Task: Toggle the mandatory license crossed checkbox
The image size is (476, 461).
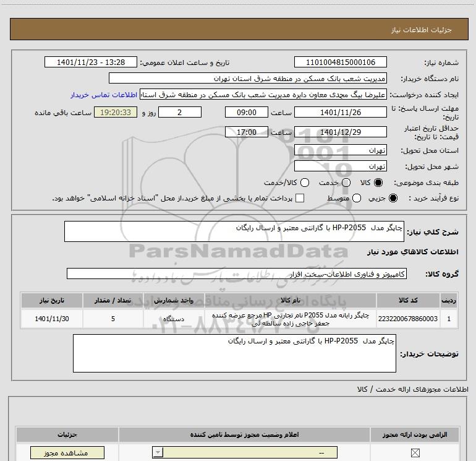Action: point(415,453)
